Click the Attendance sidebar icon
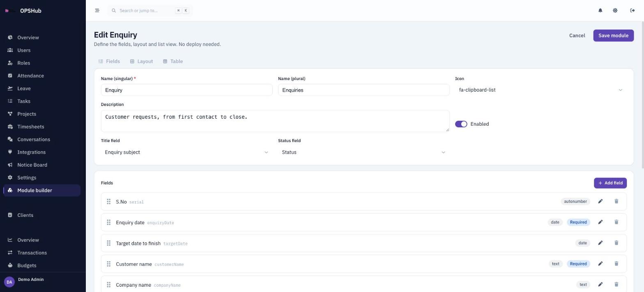Viewport: 644px width, 292px height. click(10, 76)
